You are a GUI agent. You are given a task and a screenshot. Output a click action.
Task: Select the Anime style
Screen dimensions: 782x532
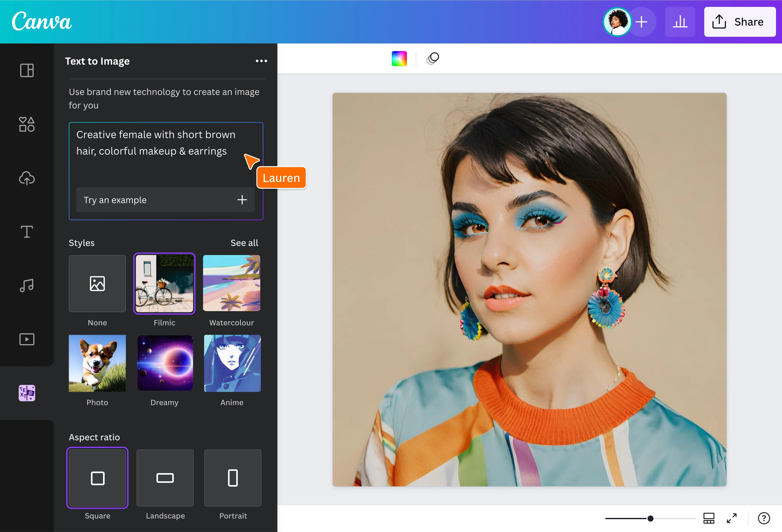pos(232,363)
